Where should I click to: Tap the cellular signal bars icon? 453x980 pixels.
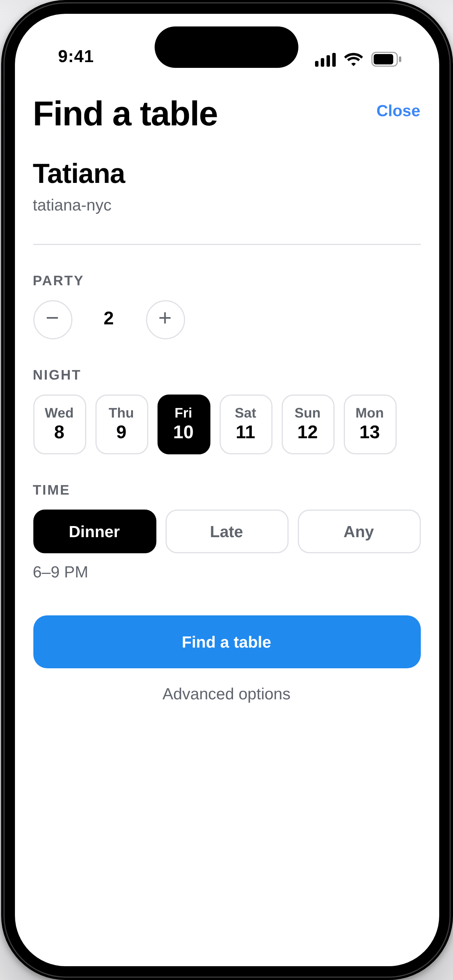pos(325,60)
